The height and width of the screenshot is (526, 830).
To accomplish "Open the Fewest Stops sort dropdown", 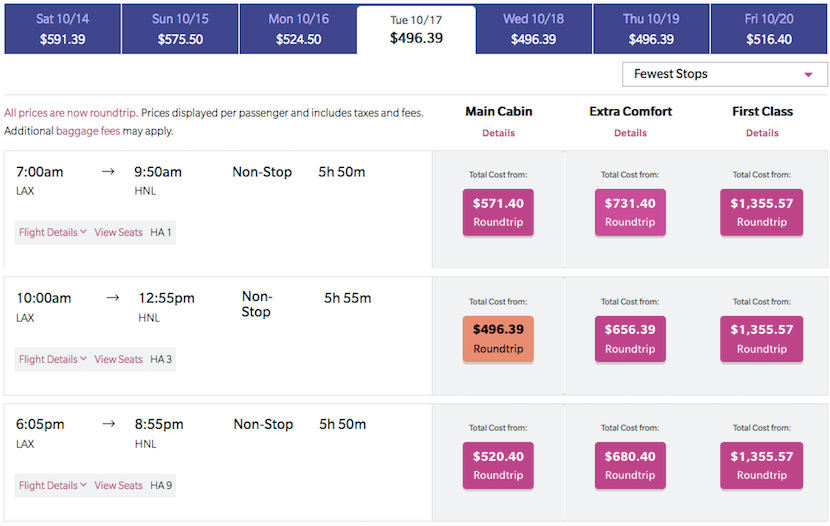I will pos(724,74).
